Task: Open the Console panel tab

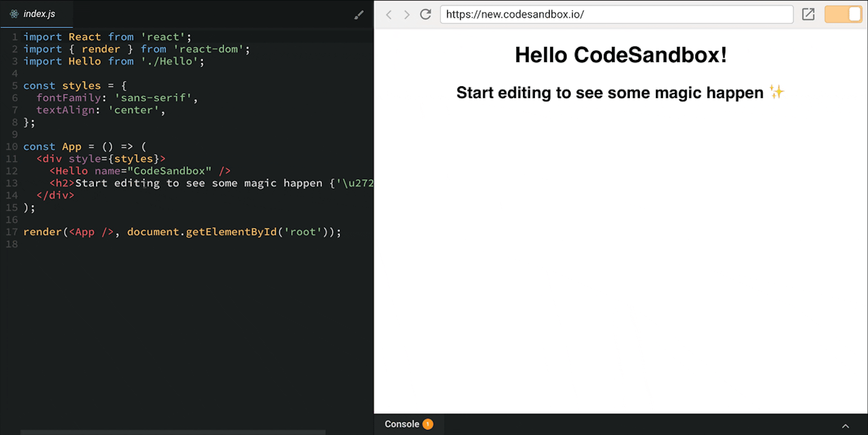Action: coord(401,424)
